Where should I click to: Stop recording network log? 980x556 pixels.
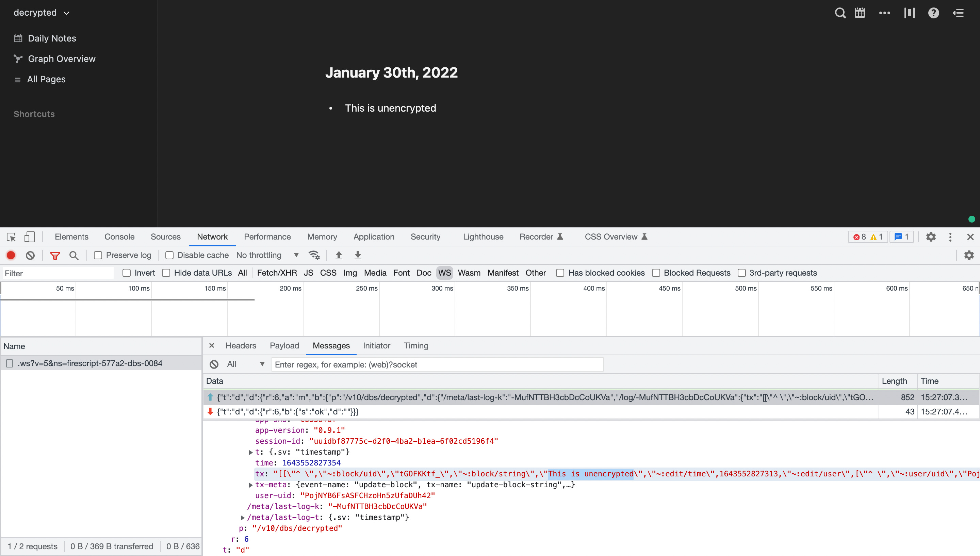pos(11,255)
